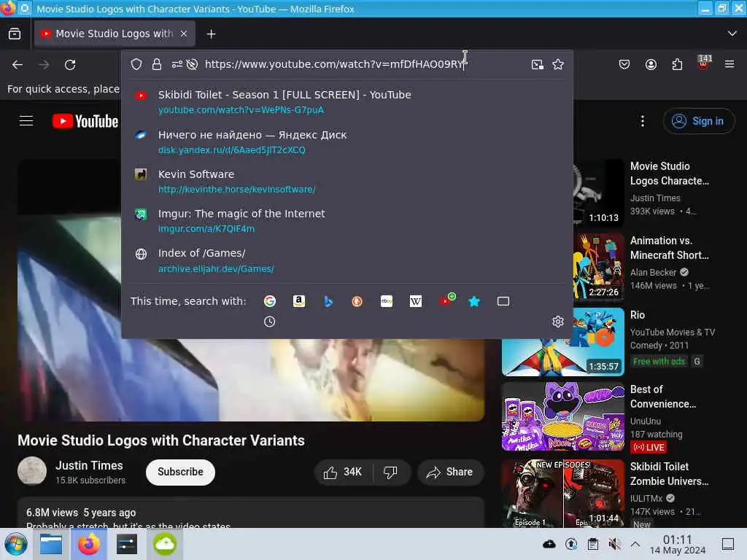Viewport: 747px width, 560px height.
Task: Bookmark this page with the star icon
Action: 558,64
